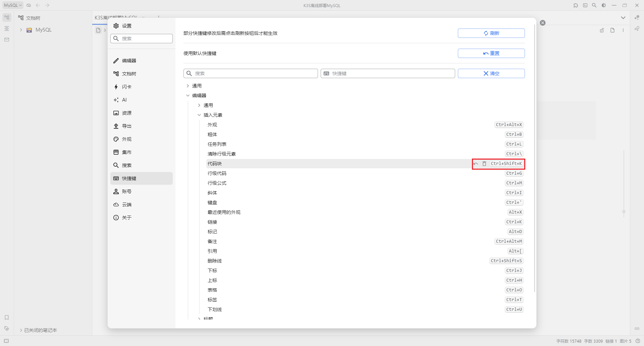The image size is (644, 346).
Task: Click the 清空 button
Action: tap(491, 73)
